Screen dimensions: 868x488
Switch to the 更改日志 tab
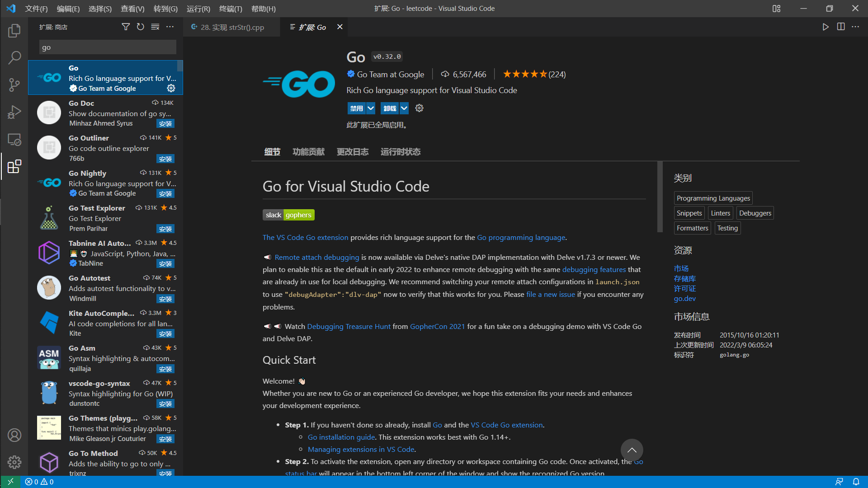353,152
